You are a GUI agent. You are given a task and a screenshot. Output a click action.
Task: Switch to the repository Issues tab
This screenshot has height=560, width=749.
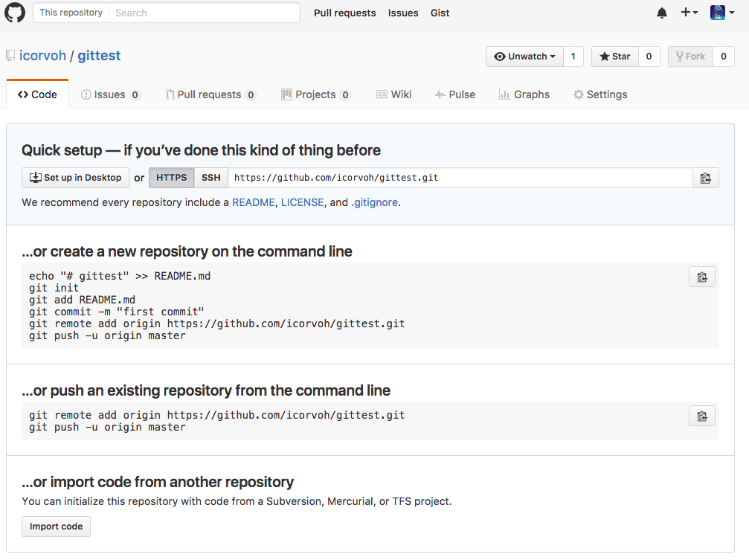pyautogui.click(x=110, y=94)
